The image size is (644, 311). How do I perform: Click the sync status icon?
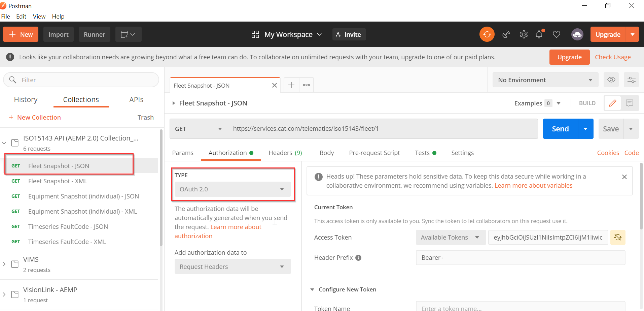tap(487, 34)
